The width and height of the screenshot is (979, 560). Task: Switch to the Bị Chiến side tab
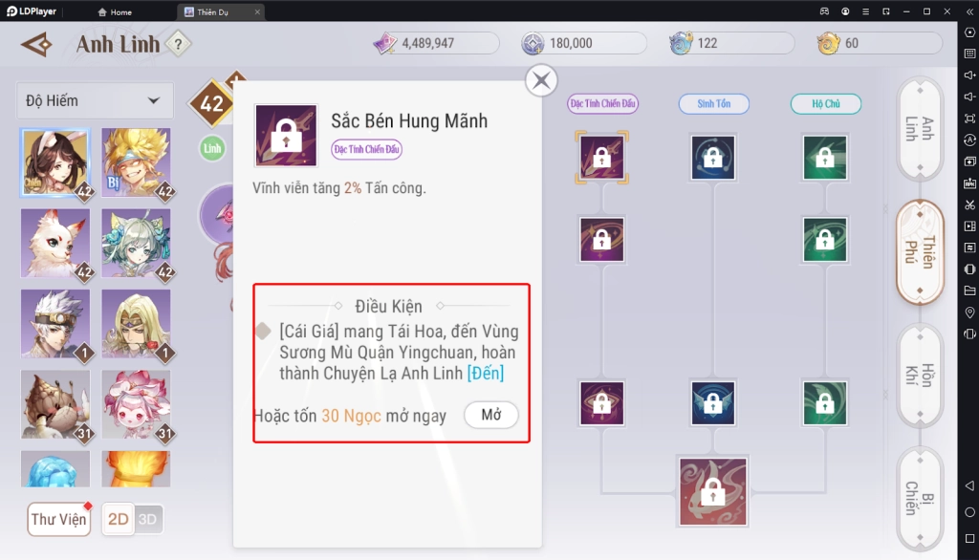click(920, 499)
